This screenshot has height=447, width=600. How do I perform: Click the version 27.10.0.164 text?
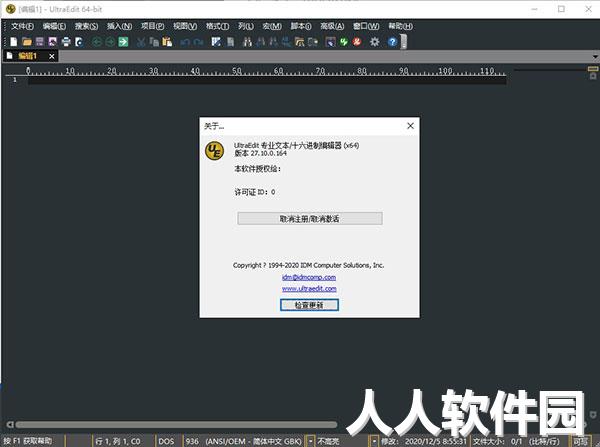[260, 153]
